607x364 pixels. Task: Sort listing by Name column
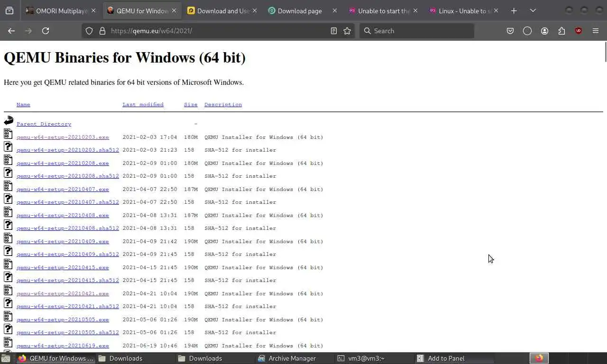point(23,104)
